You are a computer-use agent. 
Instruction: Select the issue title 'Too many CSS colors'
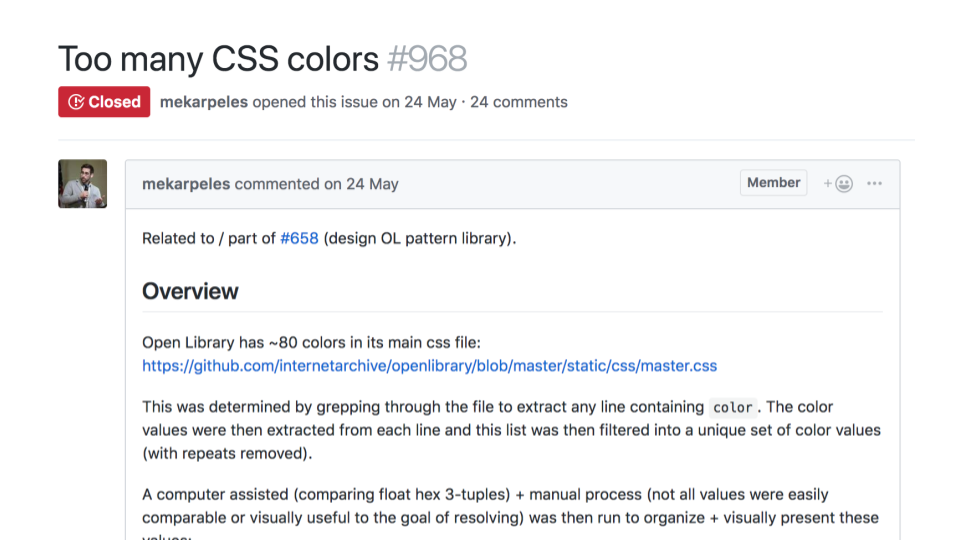point(219,59)
